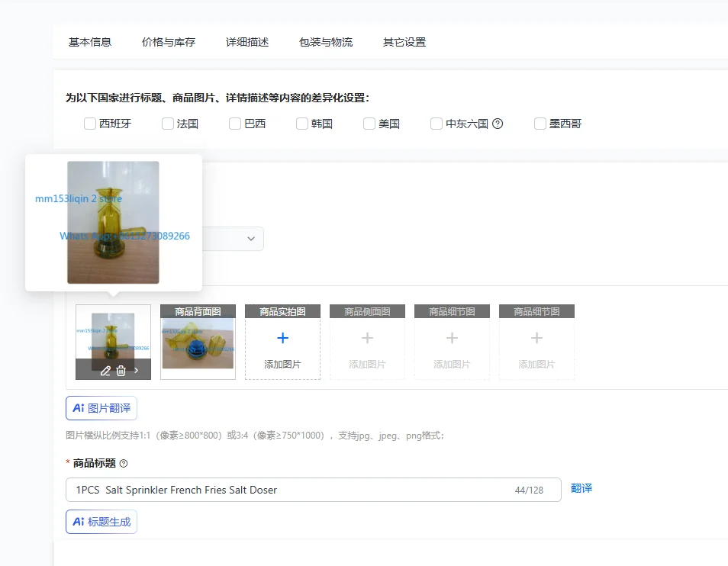Switch to 价格与库存 tab
This screenshot has height=566, width=728.
[169, 42]
